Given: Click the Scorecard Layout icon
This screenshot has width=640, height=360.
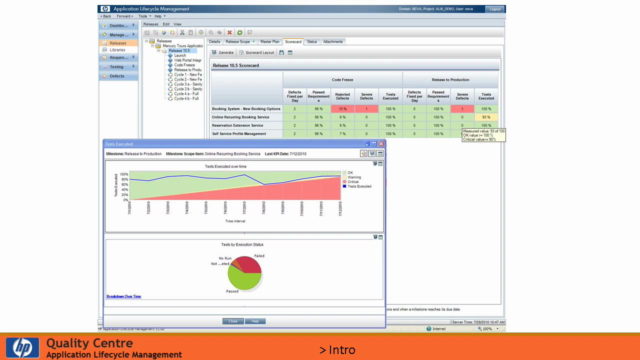Looking at the screenshot, I should [241, 53].
